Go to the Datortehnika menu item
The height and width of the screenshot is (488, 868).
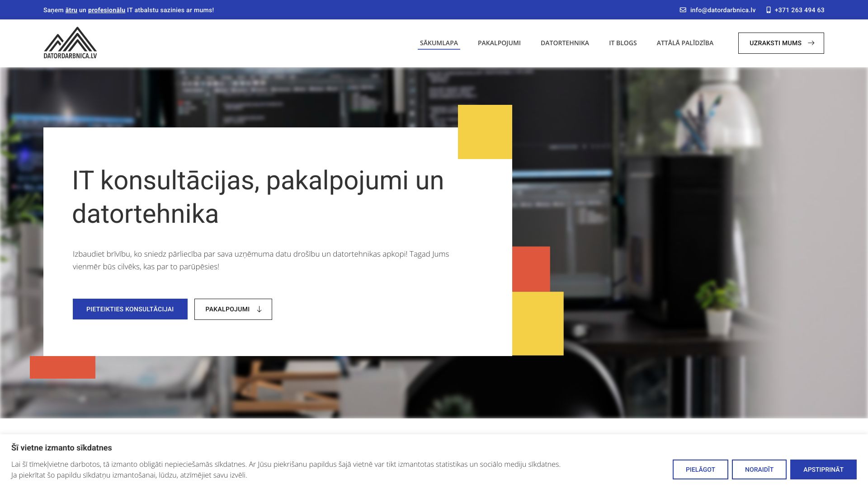(x=565, y=43)
